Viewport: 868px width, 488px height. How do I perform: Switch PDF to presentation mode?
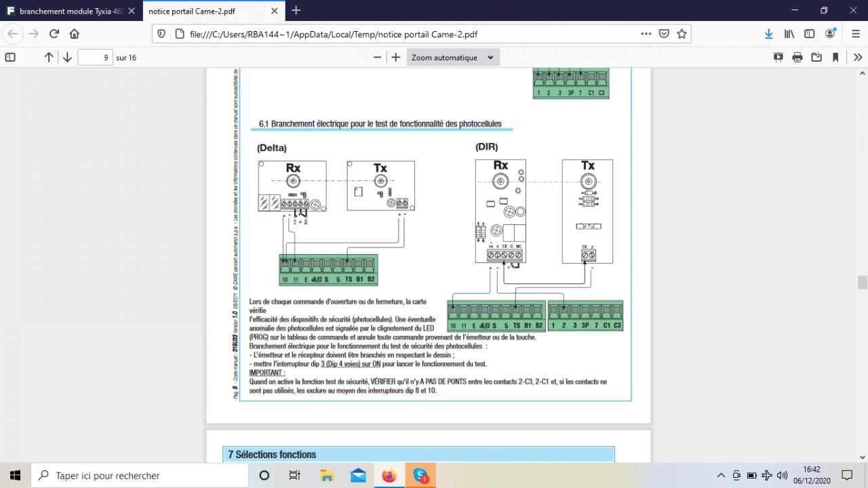pyautogui.click(x=778, y=58)
